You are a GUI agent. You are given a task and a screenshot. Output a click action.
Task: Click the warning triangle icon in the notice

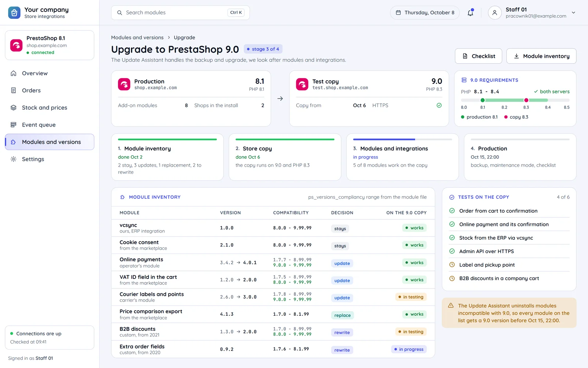click(451, 305)
